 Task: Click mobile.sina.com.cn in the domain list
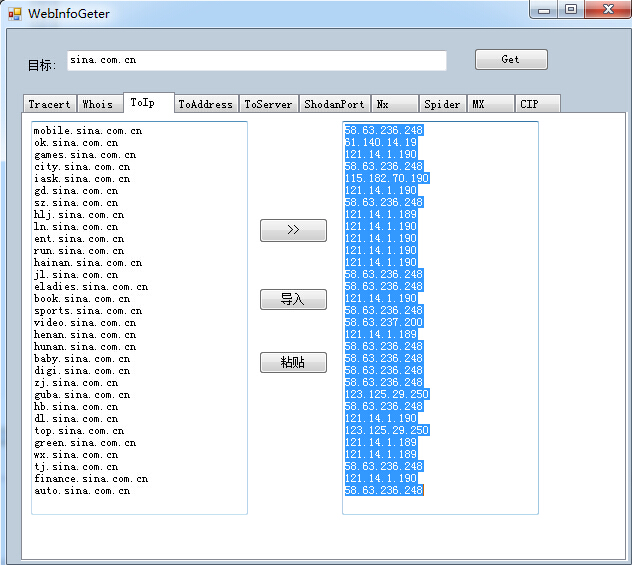(x=88, y=131)
